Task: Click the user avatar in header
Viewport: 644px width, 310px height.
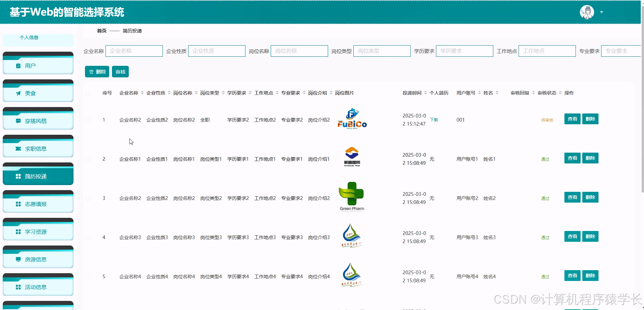Action: (587, 12)
